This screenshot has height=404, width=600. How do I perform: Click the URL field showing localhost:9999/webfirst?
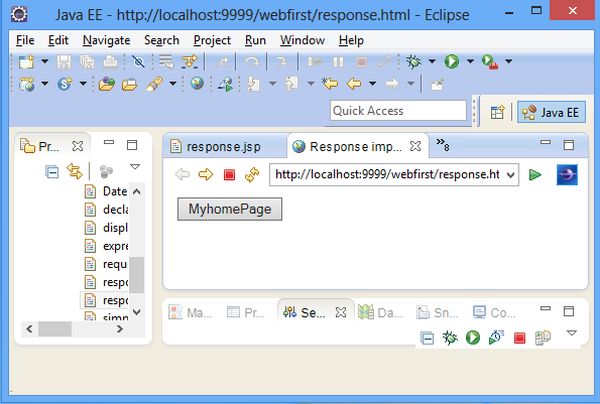point(387,174)
